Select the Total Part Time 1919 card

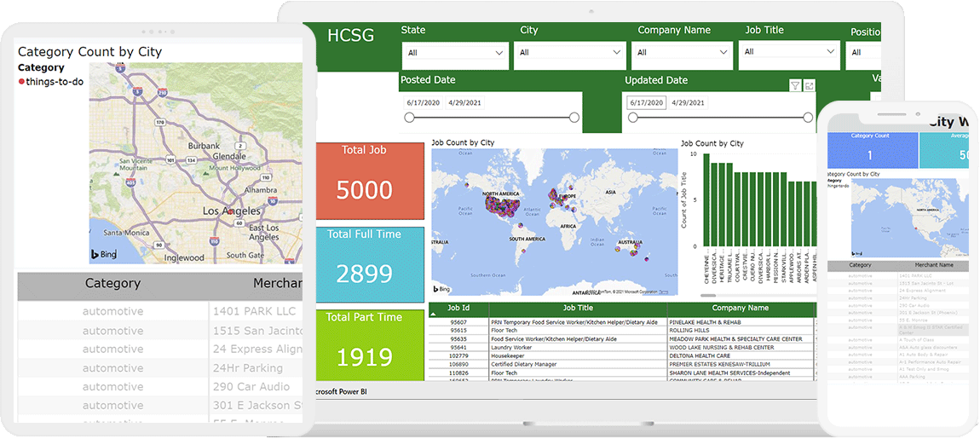tap(370, 344)
